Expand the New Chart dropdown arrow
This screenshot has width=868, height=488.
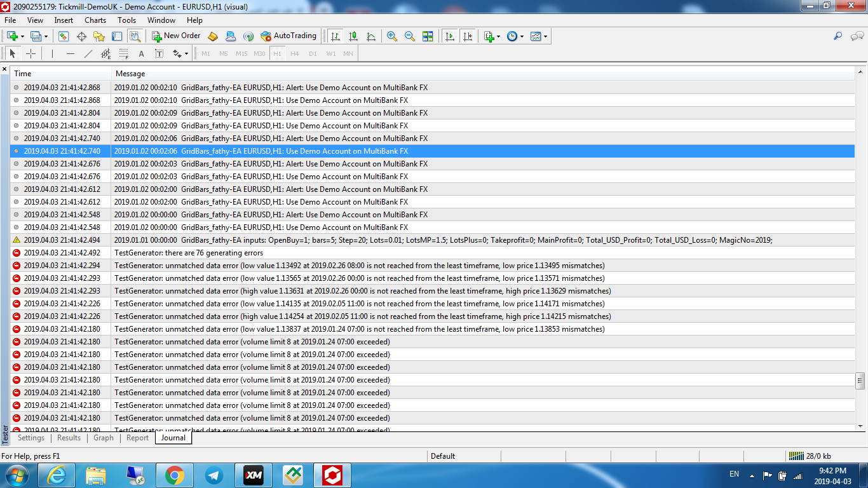click(22, 36)
